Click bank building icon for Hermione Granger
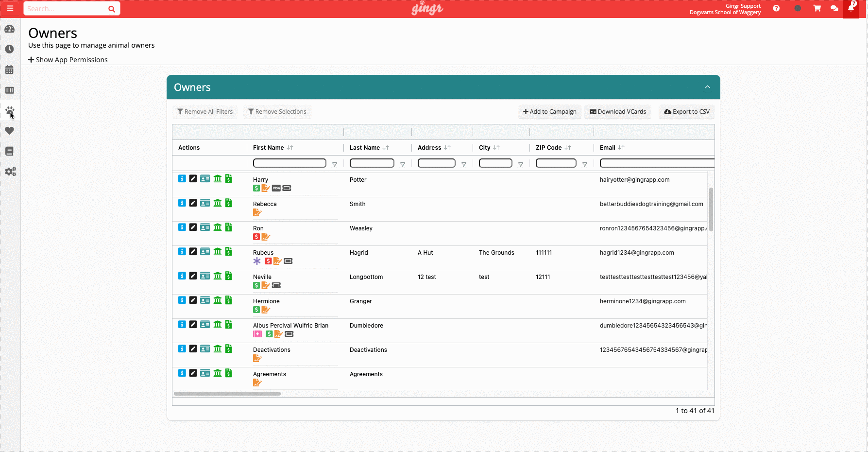868x452 pixels. pos(218,300)
